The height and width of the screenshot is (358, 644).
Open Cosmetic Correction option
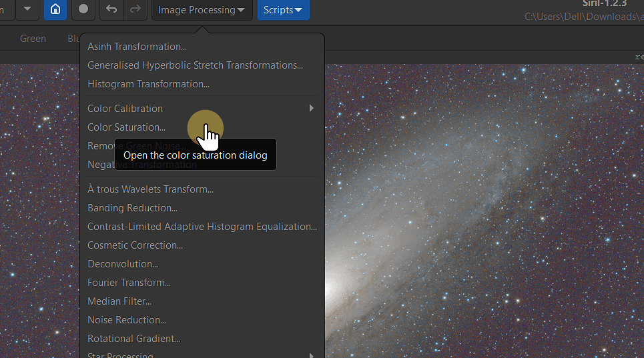135,245
